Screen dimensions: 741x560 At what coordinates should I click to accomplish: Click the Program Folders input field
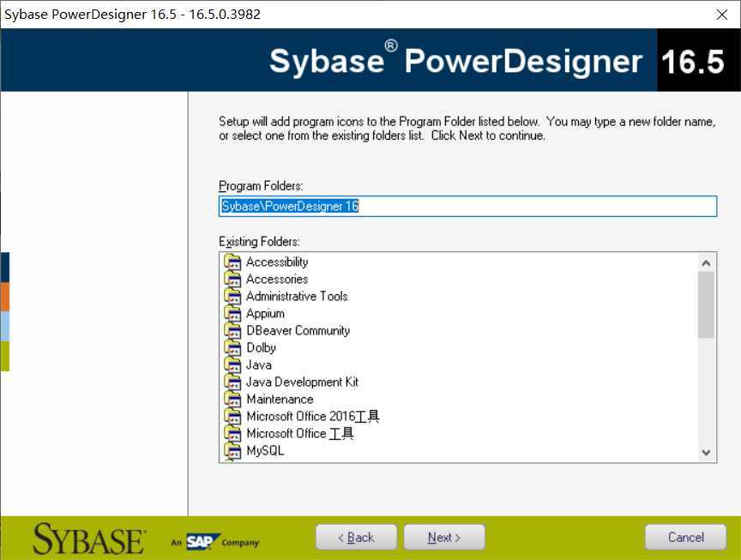(x=468, y=207)
